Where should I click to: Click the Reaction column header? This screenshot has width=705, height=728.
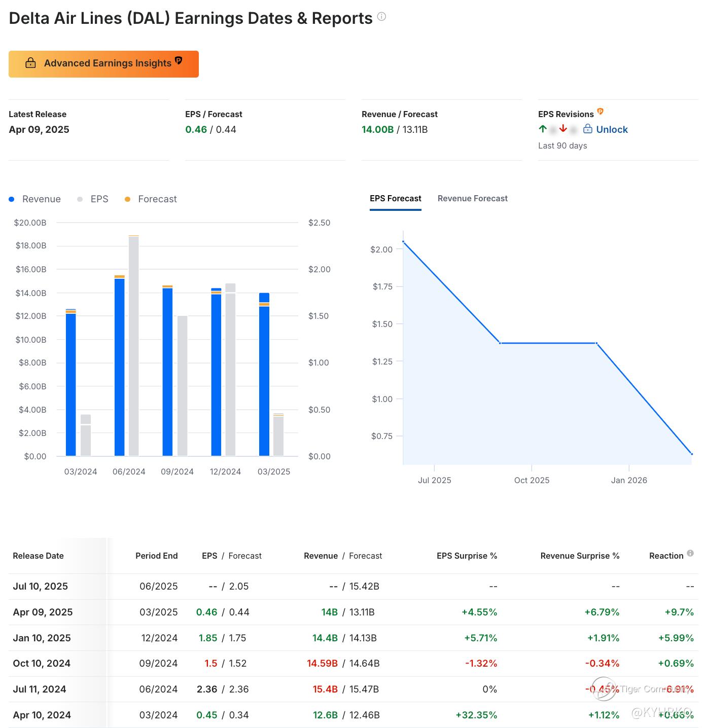[666, 556]
